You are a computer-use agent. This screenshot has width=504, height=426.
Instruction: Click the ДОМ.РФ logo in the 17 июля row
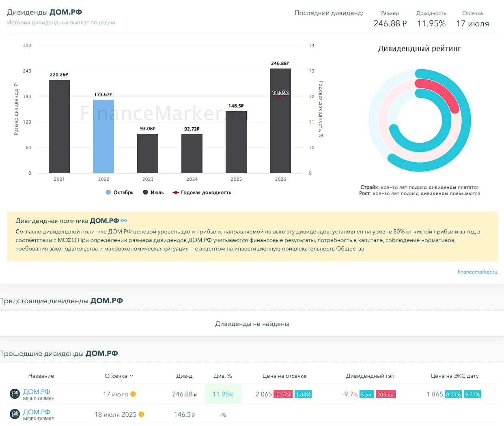click(x=15, y=394)
